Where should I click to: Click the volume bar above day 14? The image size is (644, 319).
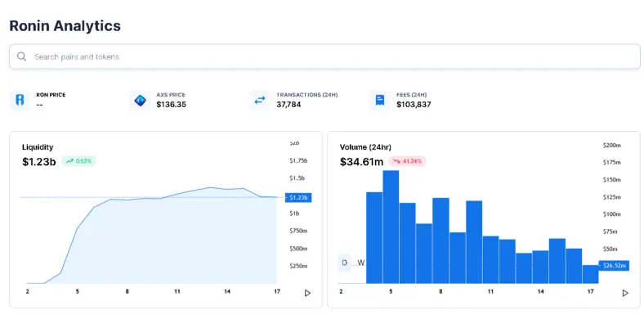click(x=540, y=267)
